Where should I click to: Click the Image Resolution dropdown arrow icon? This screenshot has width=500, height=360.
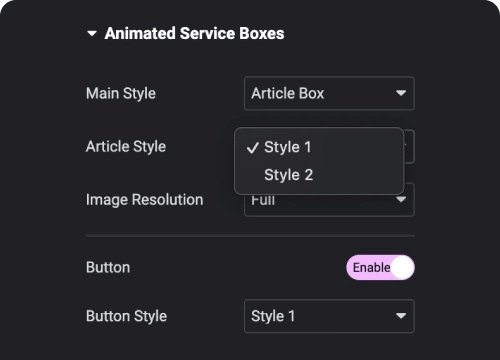pyautogui.click(x=401, y=199)
